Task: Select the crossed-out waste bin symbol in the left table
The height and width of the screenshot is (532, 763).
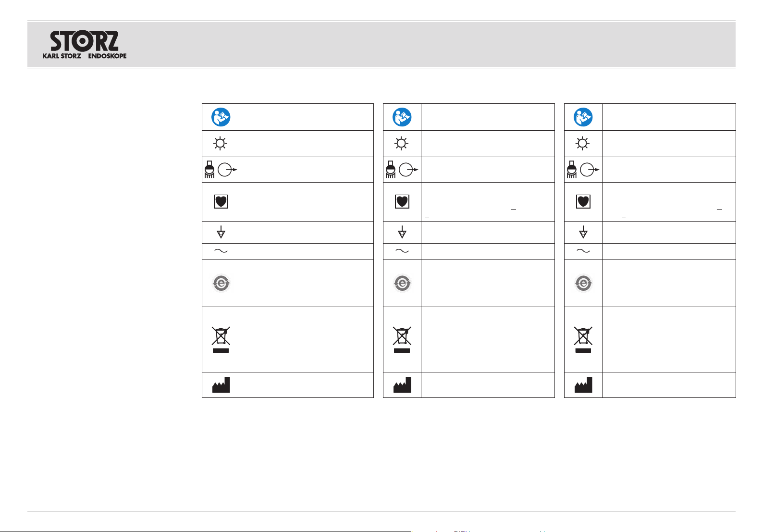Action: click(221, 339)
